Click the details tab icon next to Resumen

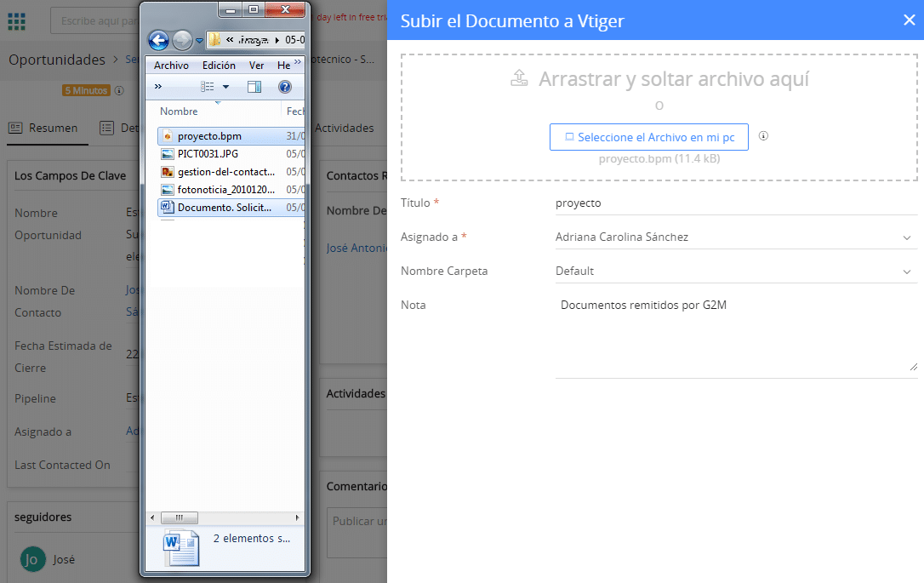[x=106, y=128]
